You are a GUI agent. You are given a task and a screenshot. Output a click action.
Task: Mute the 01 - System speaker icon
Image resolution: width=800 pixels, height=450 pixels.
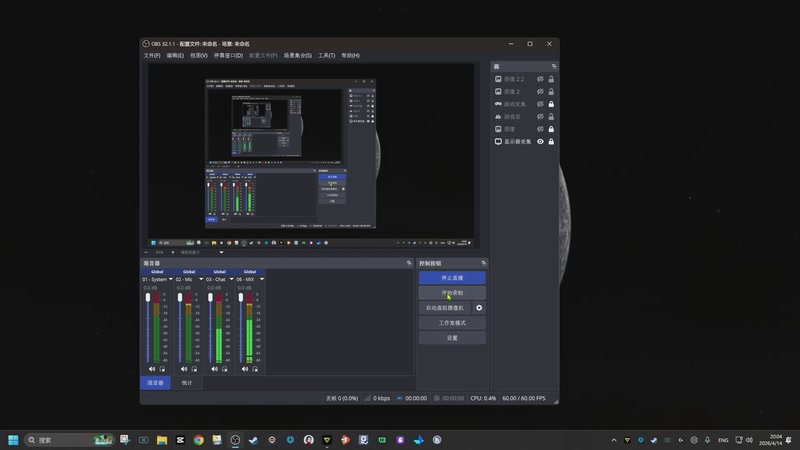(x=152, y=369)
